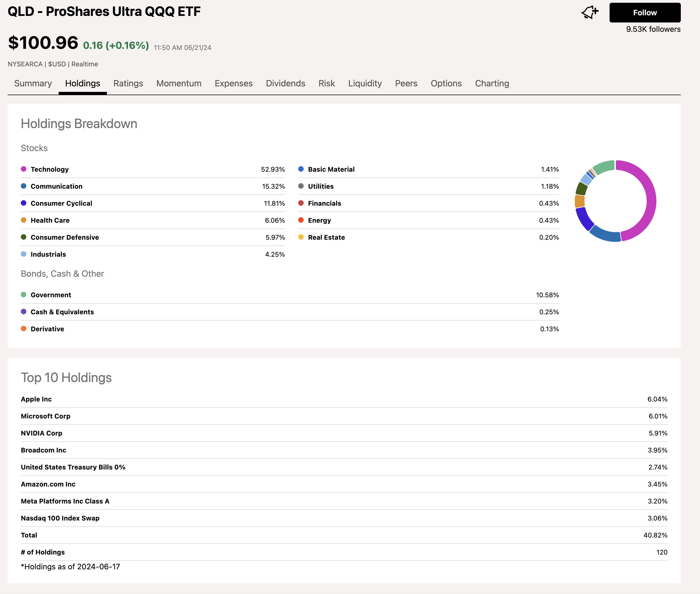Click the Government green legend dot
This screenshot has width=700, height=594.
point(24,295)
